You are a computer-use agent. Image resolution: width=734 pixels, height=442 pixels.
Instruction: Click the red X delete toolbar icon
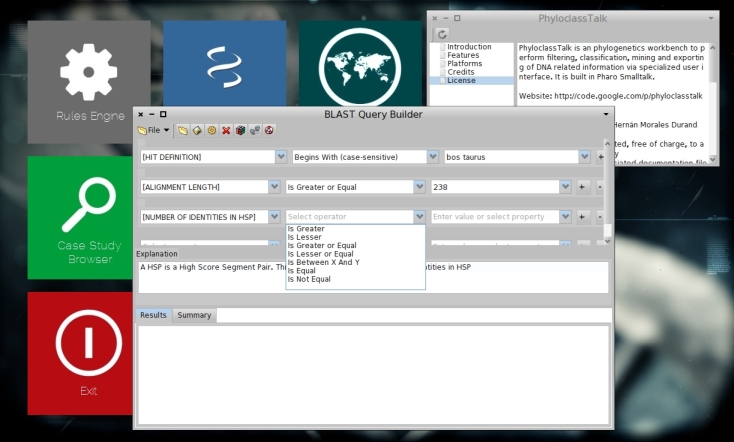(x=226, y=130)
